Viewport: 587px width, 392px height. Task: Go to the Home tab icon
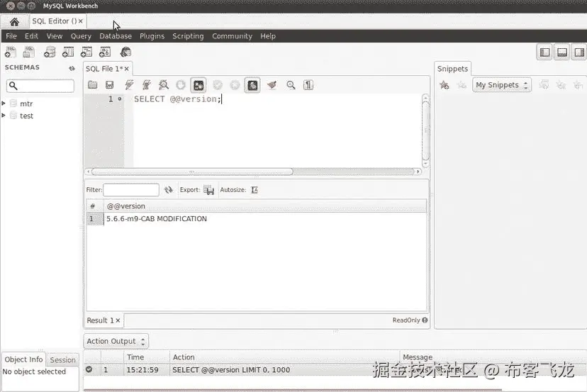14,22
